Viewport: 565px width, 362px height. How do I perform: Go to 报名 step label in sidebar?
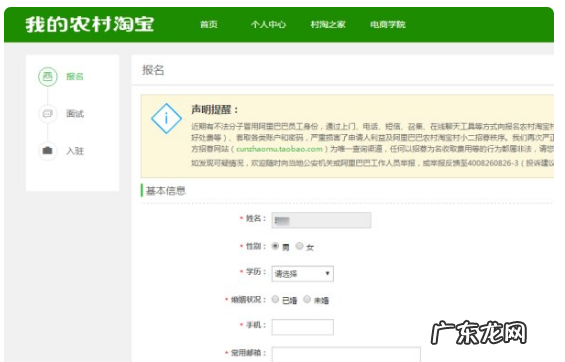[75, 77]
